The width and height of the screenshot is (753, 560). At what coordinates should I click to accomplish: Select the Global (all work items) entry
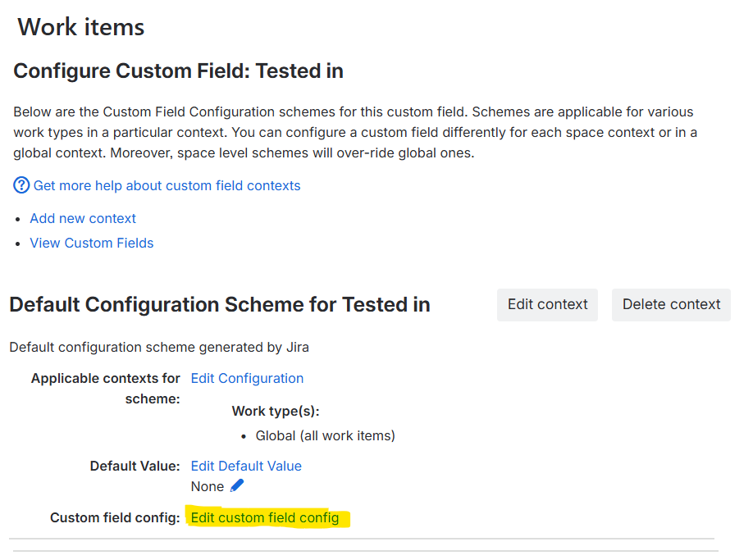(325, 435)
